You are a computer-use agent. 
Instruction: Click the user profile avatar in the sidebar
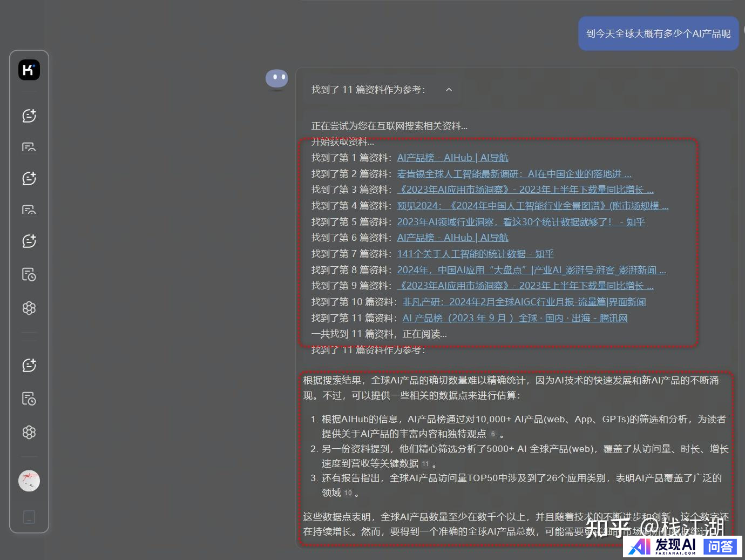click(x=29, y=481)
